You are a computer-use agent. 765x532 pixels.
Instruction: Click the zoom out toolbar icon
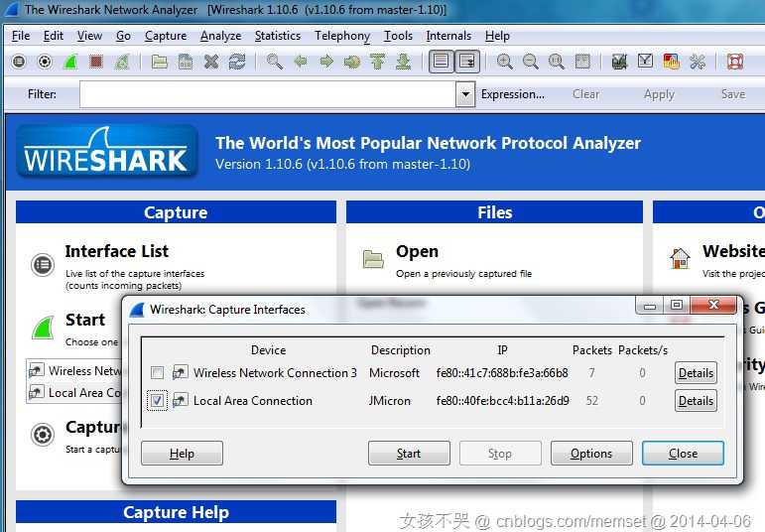[x=530, y=62]
